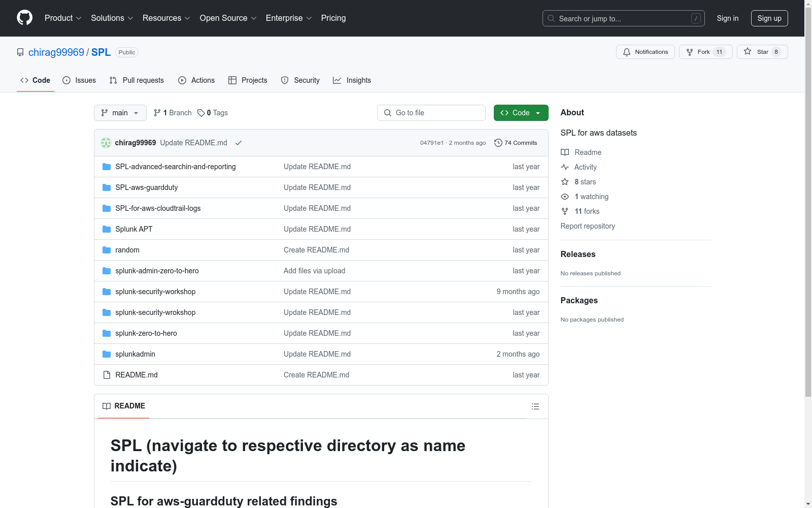Open the green Code dropdown button

[521, 113]
